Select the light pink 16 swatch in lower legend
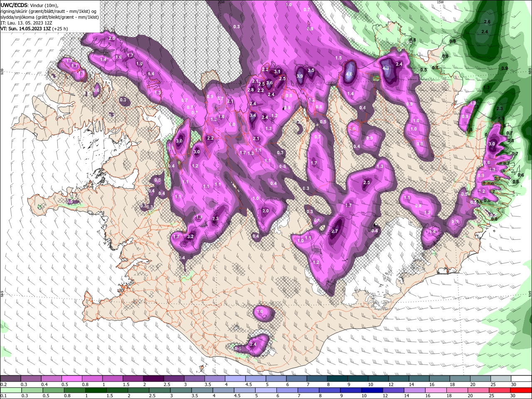Screen dimensions: 532x399 click(x=436, y=390)
